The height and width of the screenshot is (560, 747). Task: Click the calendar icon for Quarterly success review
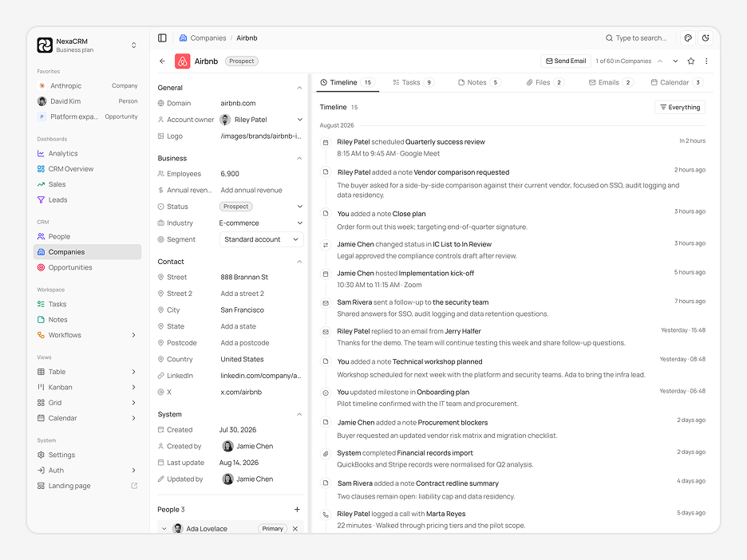pos(326,142)
